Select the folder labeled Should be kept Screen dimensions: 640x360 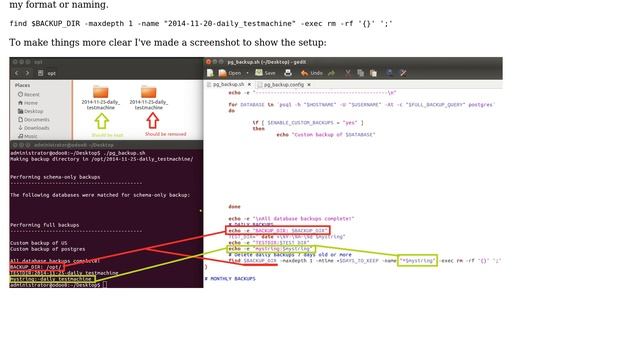(100, 98)
